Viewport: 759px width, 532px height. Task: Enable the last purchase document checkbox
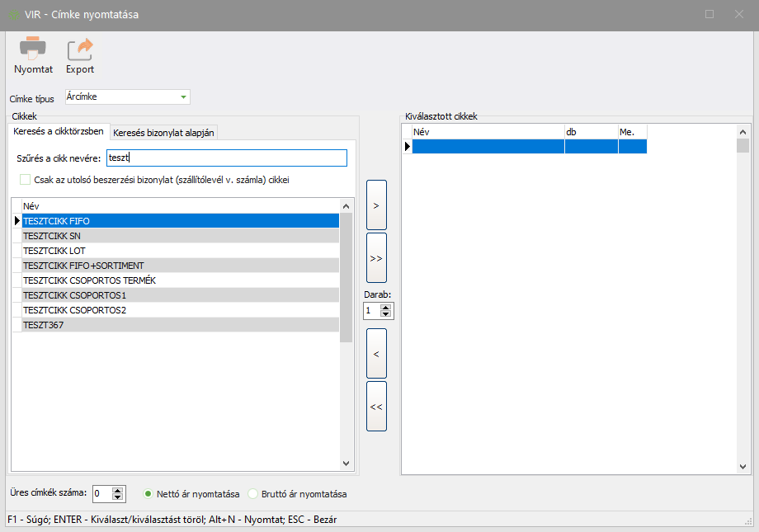[26, 179]
